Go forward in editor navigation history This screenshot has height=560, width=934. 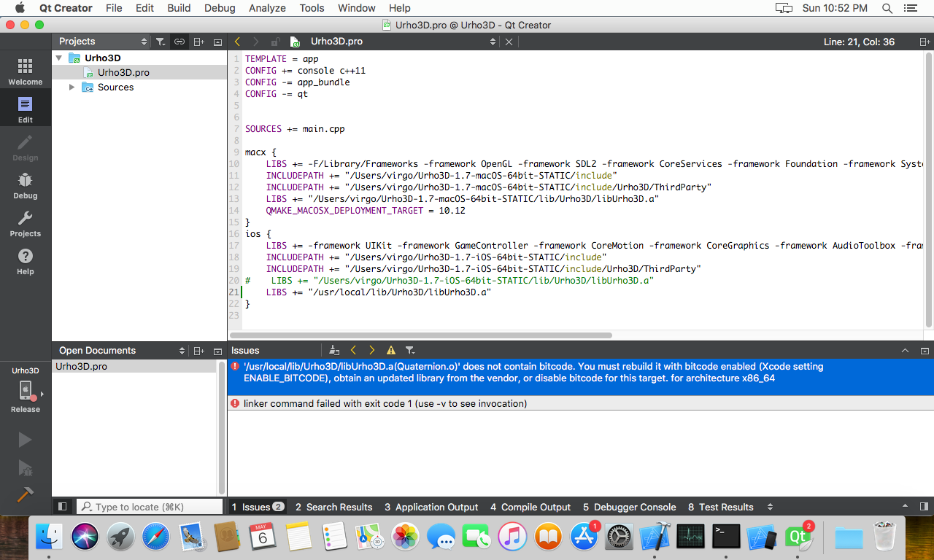click(x=255, y=42)
